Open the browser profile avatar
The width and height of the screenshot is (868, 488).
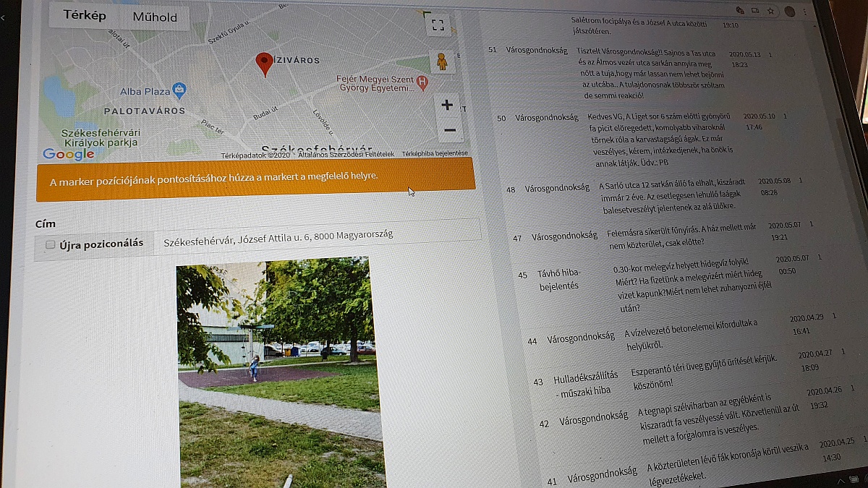[x=789, y=11]
